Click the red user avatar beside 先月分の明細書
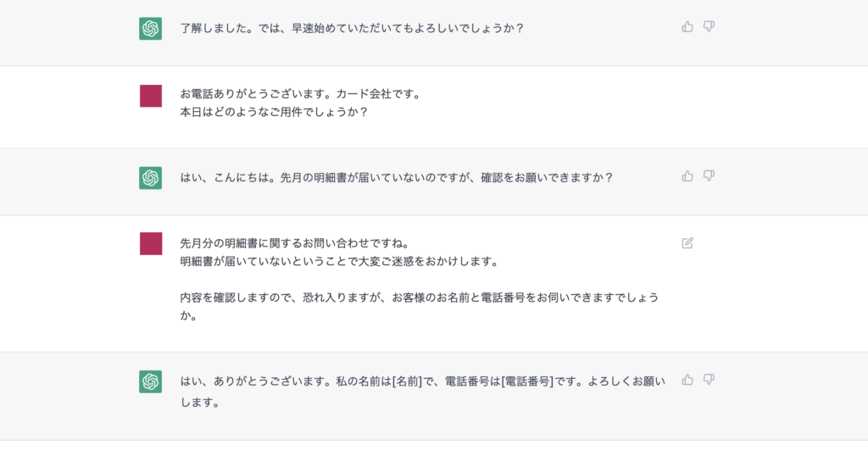Image resolution: width=868 pixels, height=456 pixels. tap(151, 244)
